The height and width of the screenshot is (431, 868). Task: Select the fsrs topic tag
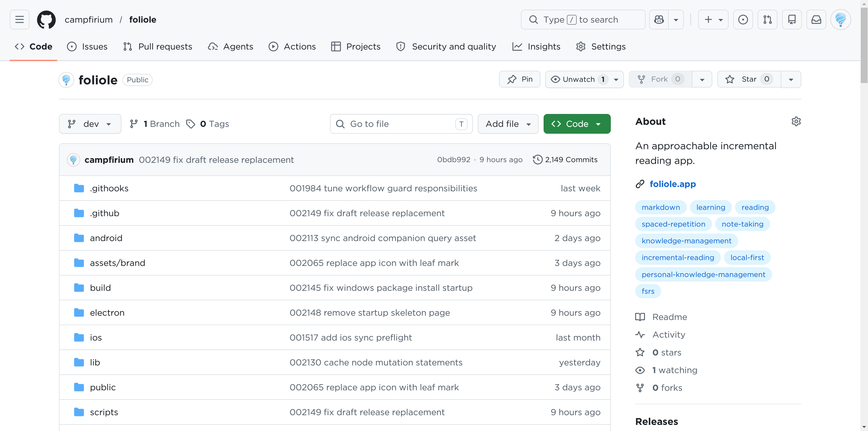coord(648,291)
